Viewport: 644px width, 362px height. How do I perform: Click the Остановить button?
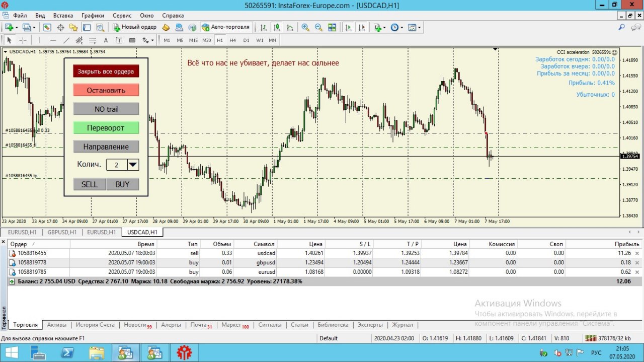[106, 90]
